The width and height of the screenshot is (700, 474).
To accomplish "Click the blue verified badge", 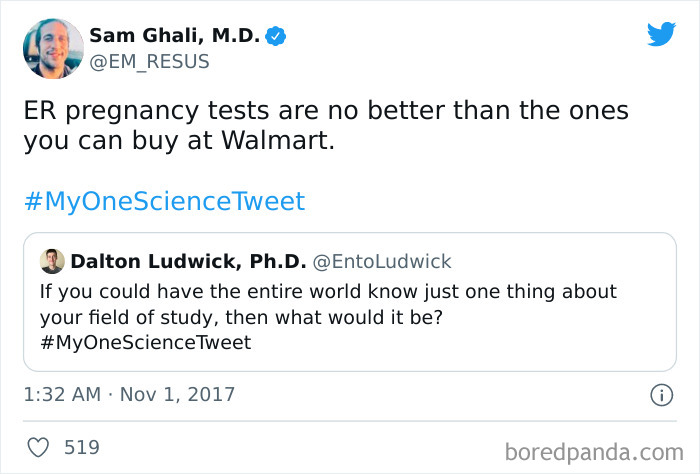I will (x=277, y=36).
